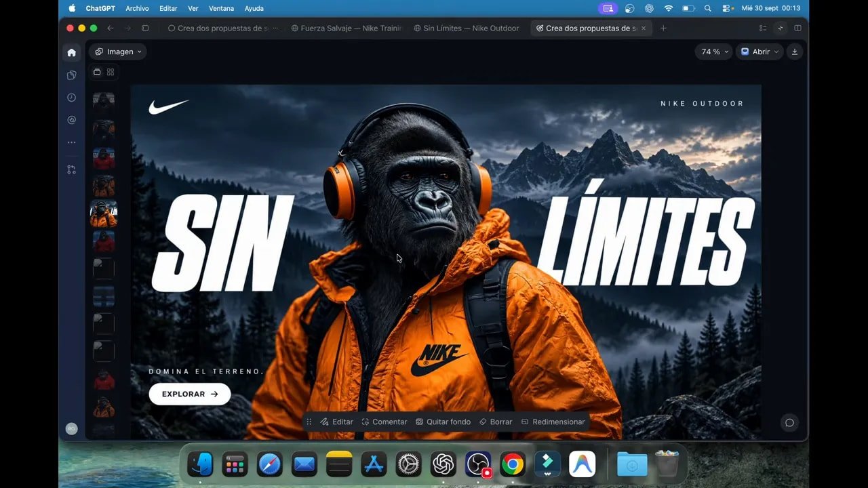Image resolution: width=868 pixels, height=488 pixels.
Task: Select the highlighted orange-jacket gorilla thumbnail
Action: (x=104, y=213)
